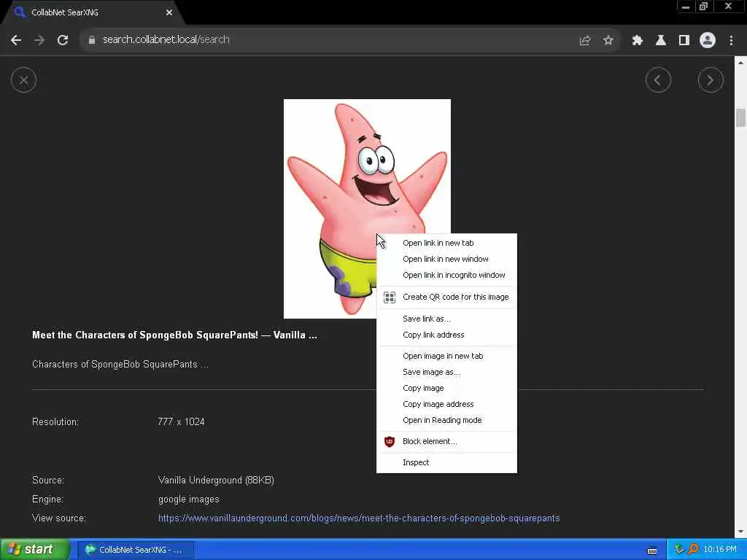
Task: Choose Copy image
Action: (x=446, y=389)
